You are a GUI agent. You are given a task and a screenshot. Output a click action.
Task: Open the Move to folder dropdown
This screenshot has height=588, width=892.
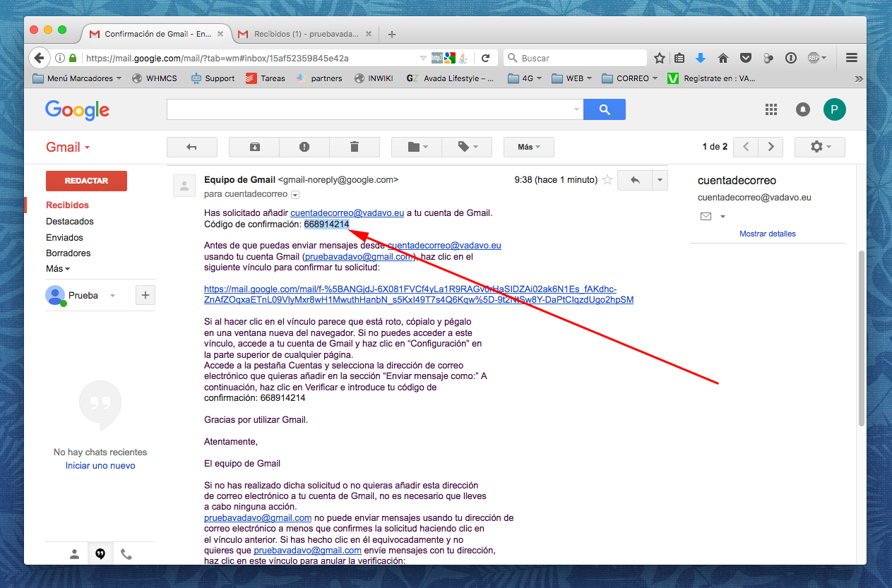(x=417, y=147)
